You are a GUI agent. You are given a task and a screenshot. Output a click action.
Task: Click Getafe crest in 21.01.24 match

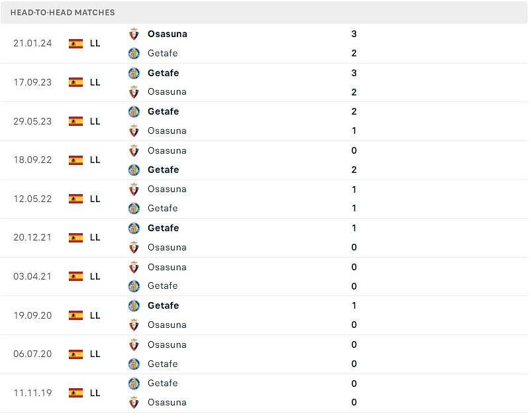point(134,53)
